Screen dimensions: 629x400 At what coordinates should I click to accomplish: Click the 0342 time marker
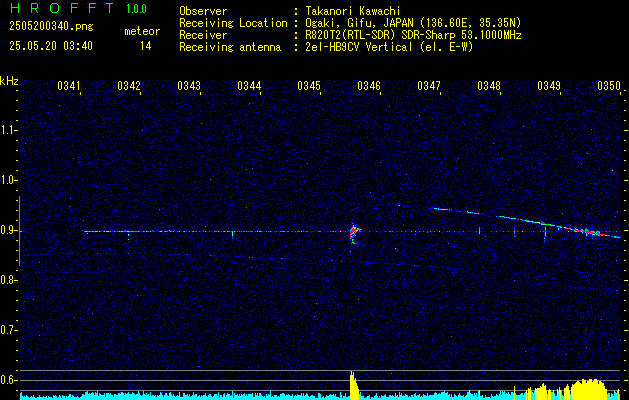point(129,86)
